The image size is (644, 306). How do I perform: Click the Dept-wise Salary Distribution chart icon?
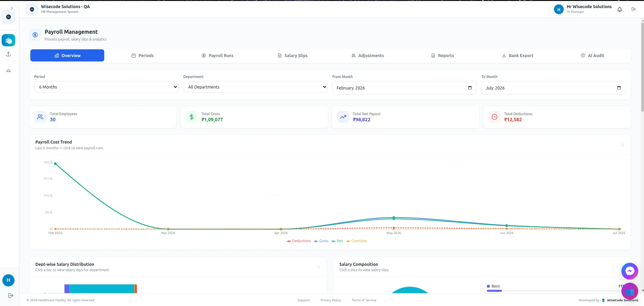click(318, 267)
